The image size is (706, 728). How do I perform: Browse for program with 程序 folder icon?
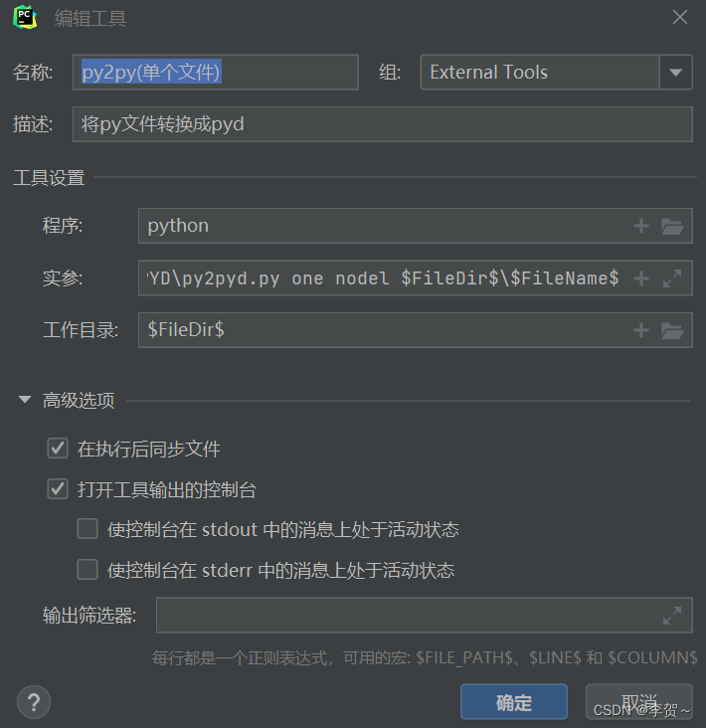pyautogui.click(x=672, y=226)
